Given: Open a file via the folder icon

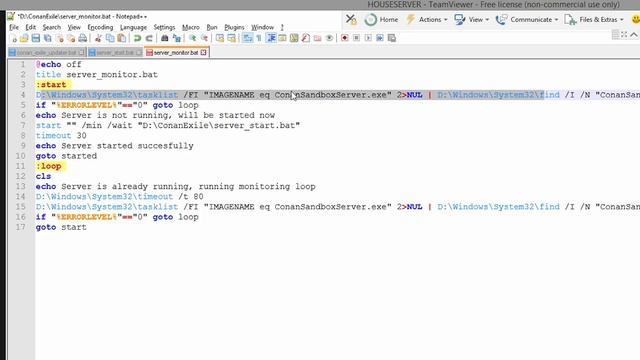Looking at the screenshot, I should (x=24, y=38).
